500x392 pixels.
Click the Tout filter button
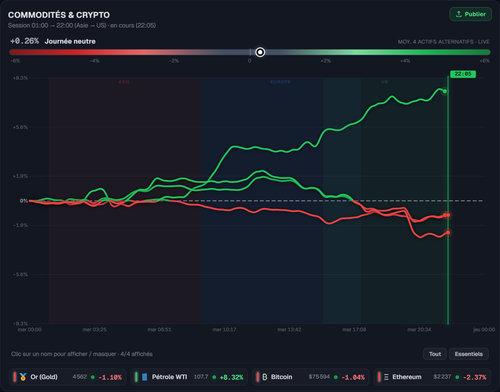tap(435, 354)
